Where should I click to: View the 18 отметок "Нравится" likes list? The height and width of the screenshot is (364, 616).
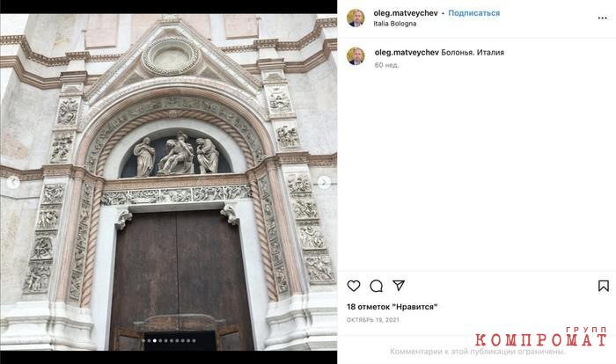click(392, 307)
